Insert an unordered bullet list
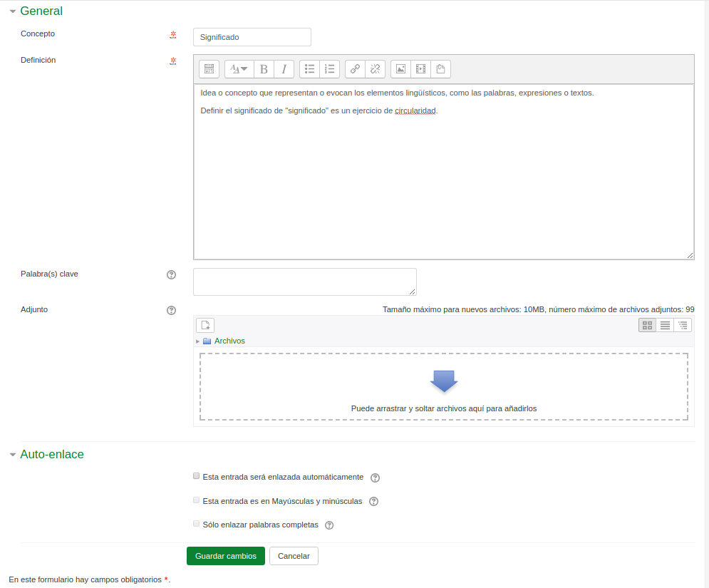709x588 pixels. 309,68
